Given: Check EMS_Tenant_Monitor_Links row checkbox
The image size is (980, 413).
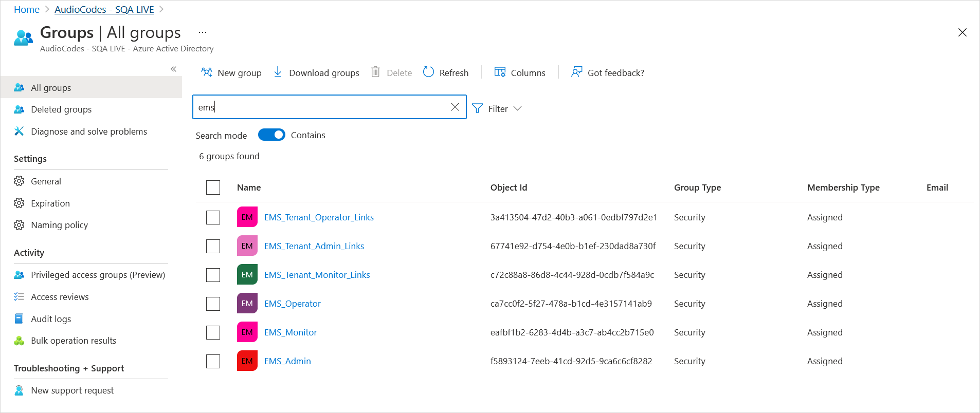Looking at the screenshot, I should point(213,275).
